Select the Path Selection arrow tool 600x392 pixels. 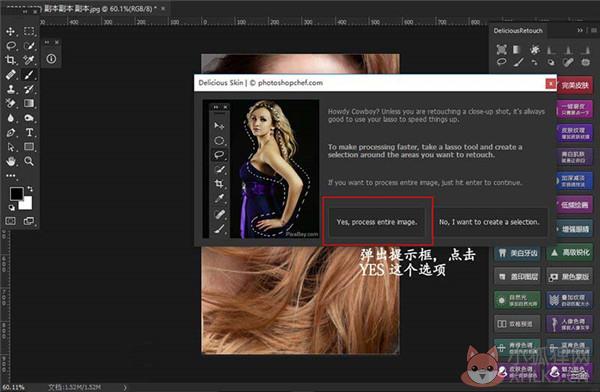coord(10,147)
